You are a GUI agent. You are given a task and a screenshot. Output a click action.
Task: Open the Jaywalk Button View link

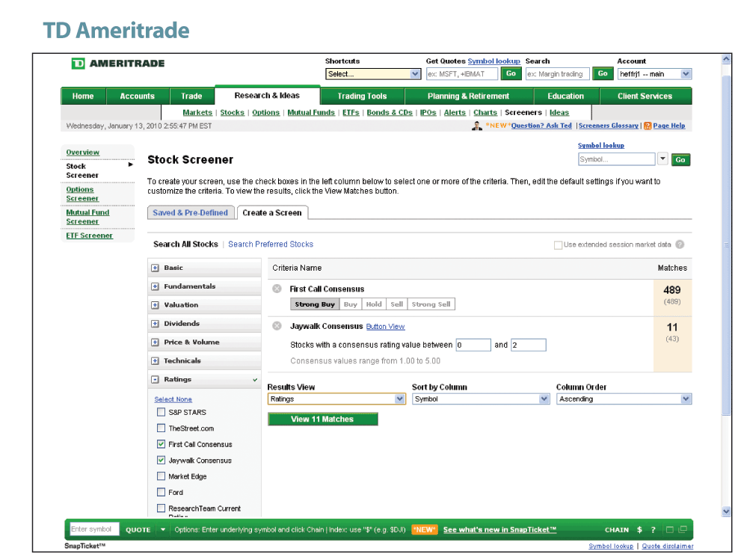click(386, 327)
